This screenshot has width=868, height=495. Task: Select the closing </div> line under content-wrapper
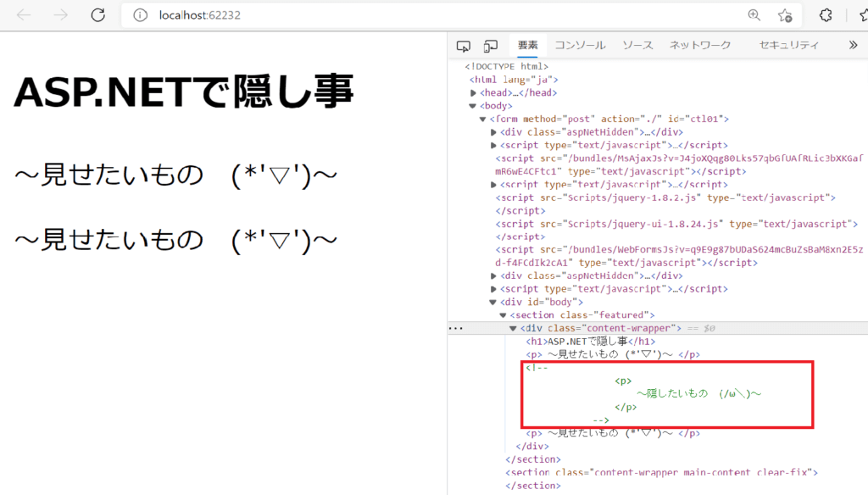pyautogui.click(x=532, y=447)
